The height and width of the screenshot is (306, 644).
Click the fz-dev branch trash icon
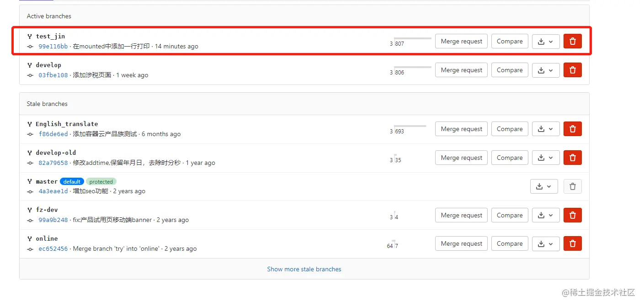[x=572, y=215]
